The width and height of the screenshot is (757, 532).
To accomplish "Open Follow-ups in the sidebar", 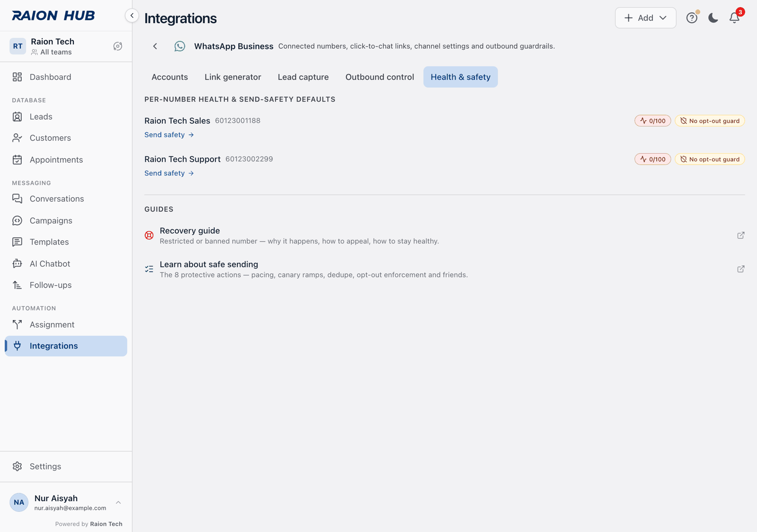I will coord(66,285).
